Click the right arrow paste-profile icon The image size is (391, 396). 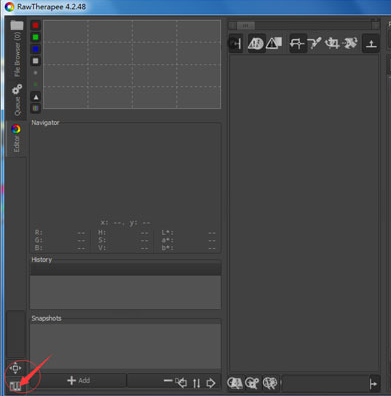(210, 383)
